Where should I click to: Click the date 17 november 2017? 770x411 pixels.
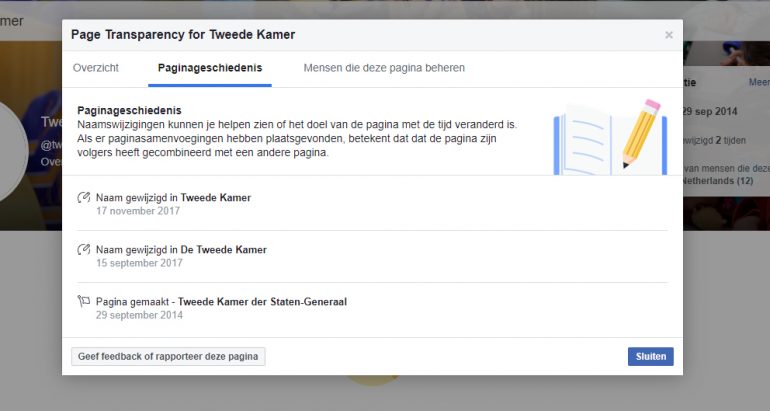coord(138,211)
